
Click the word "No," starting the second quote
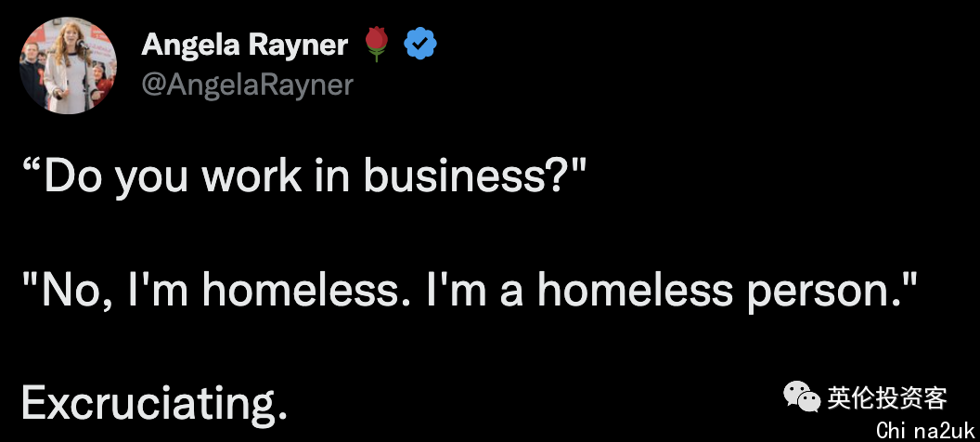coord(70,292)
